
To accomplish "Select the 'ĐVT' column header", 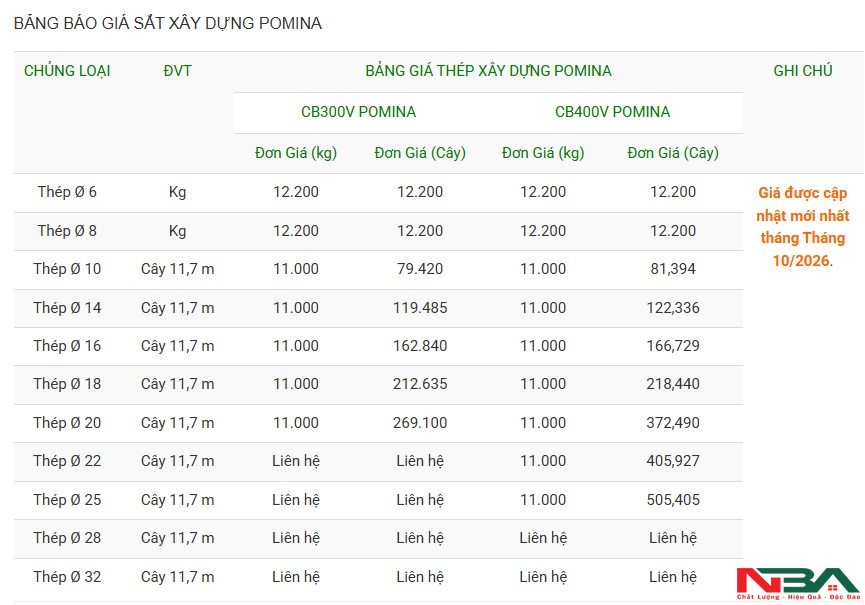I will [177, 71].
